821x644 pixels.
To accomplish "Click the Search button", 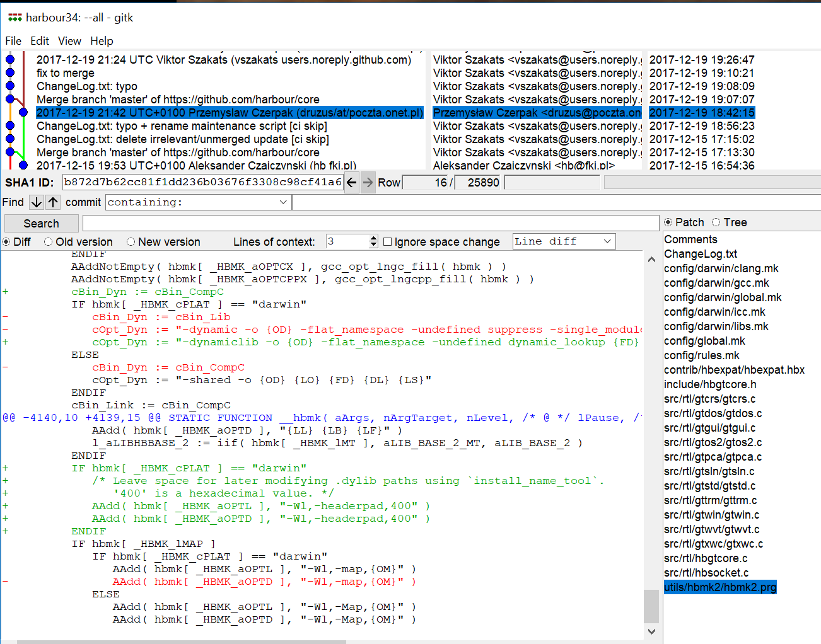I will (x=41, y=224).
